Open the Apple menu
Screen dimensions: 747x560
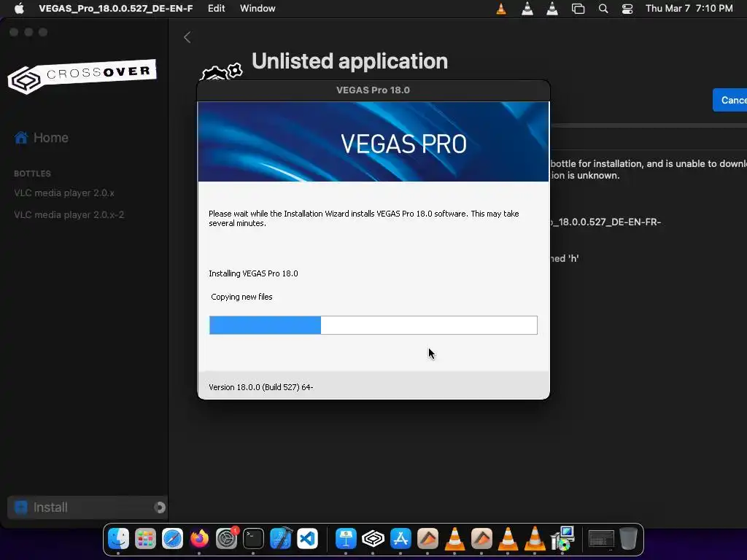19,9
